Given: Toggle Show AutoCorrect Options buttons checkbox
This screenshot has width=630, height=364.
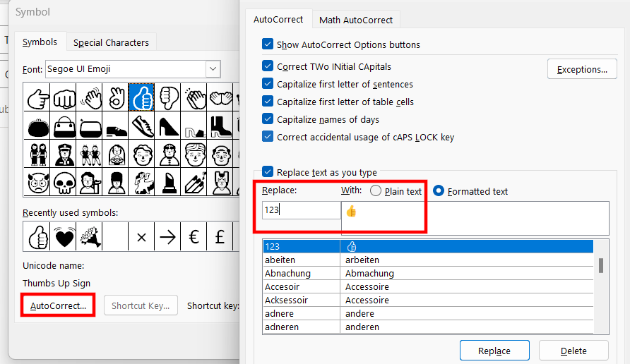Looking at the screenshot, I should (x=268, y=44).
